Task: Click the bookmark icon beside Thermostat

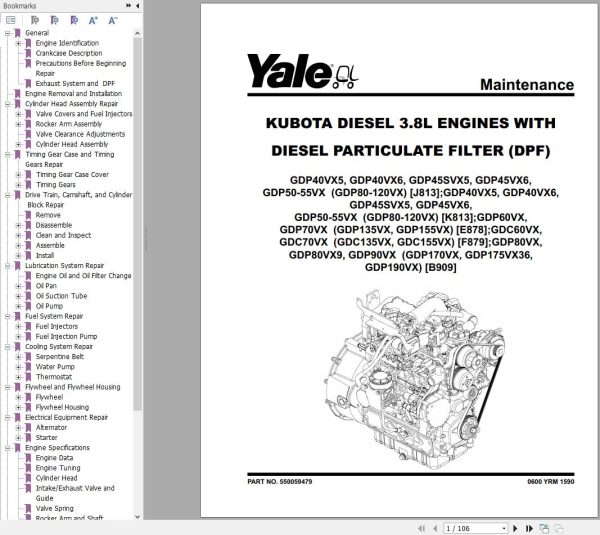Action: tap(28, 377)
